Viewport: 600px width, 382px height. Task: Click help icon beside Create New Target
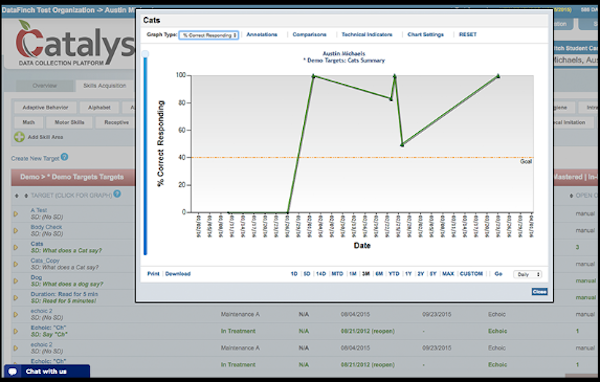64,157
